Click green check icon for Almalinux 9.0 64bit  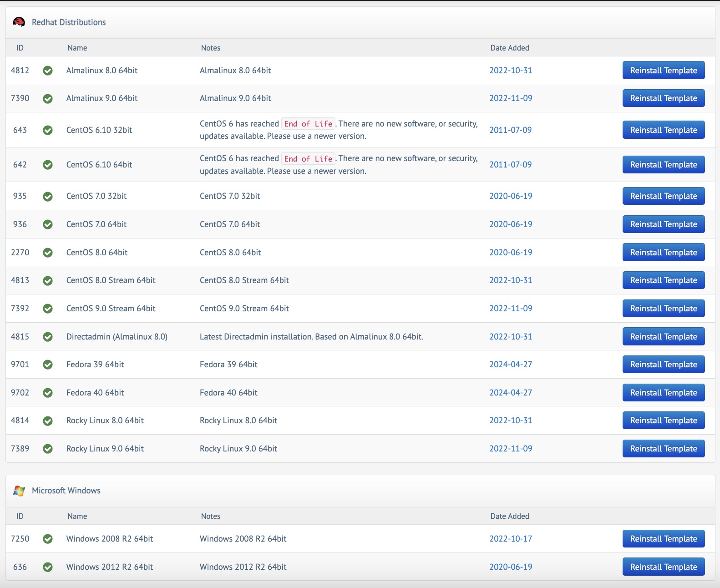click(x=48, y=99)
